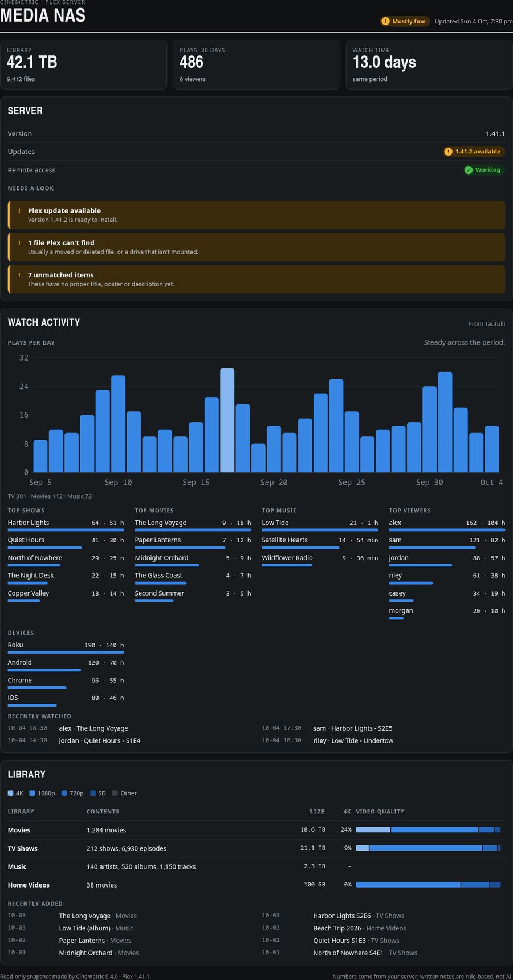Viewport: 513px width, 980px height.
Task: Click recently watched 'jordan · Quiet Hours - S1E4'
Action: pyautogui.click(x=100, y=741)
